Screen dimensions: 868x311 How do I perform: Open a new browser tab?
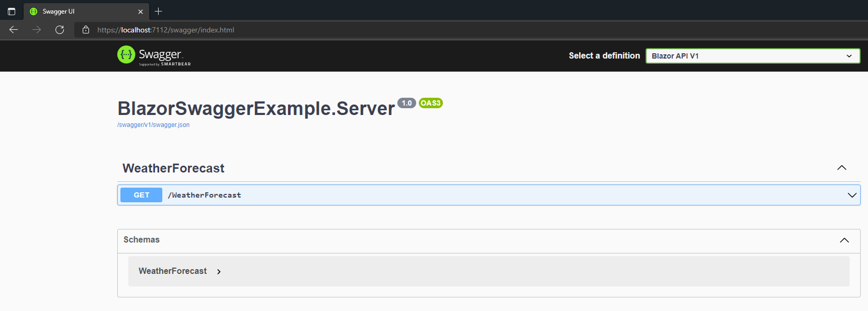(x=159, y=11)
